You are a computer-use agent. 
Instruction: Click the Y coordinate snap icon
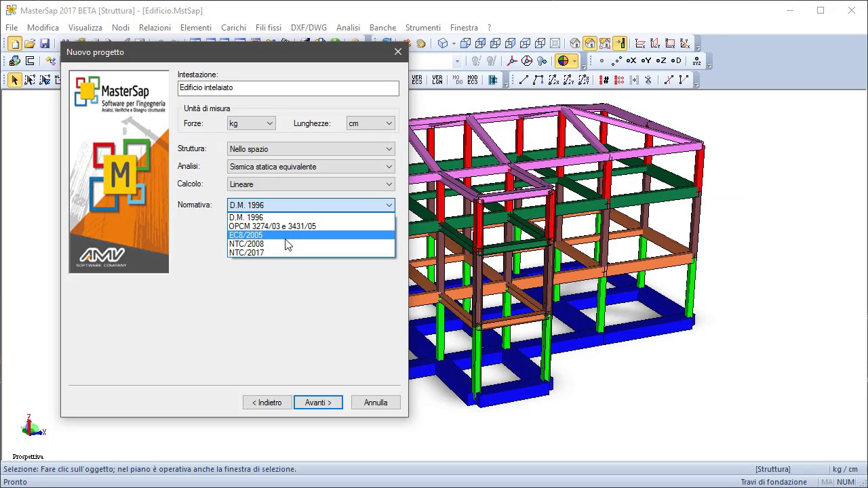[646, 61]
